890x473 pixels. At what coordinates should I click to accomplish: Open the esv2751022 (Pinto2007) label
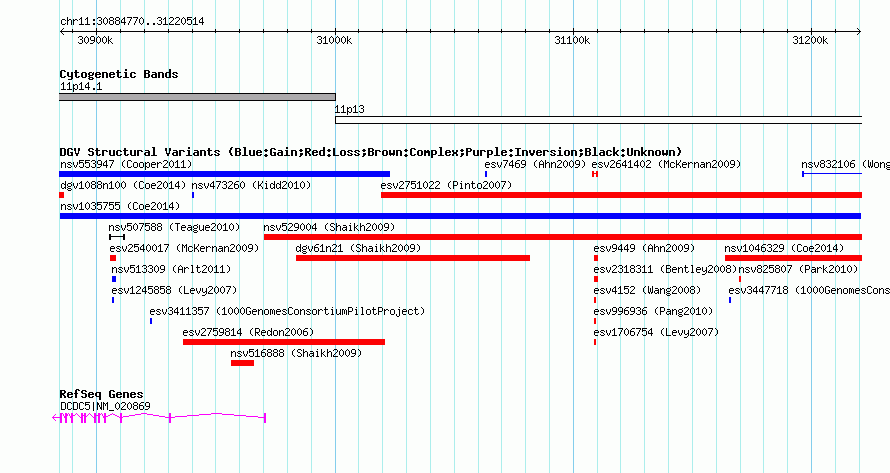click(x=446, y=185)
